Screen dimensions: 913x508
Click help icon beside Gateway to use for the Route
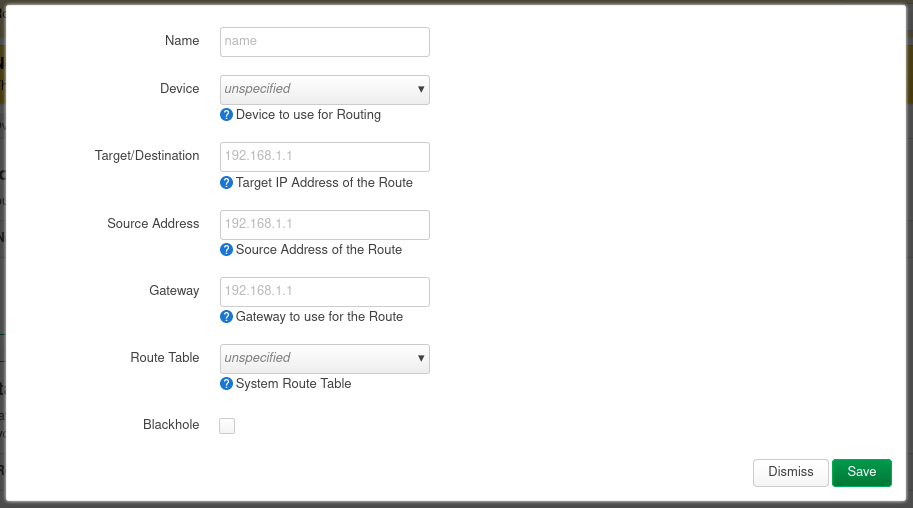pyautogui.click(x=227, y=317)
